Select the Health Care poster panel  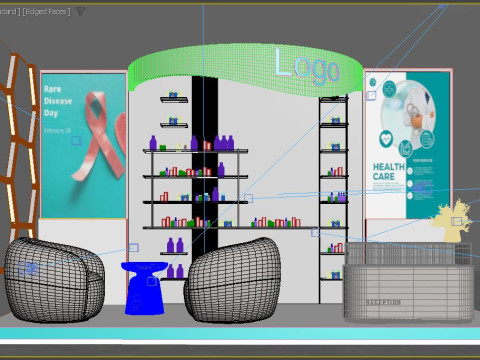[408, 145]
